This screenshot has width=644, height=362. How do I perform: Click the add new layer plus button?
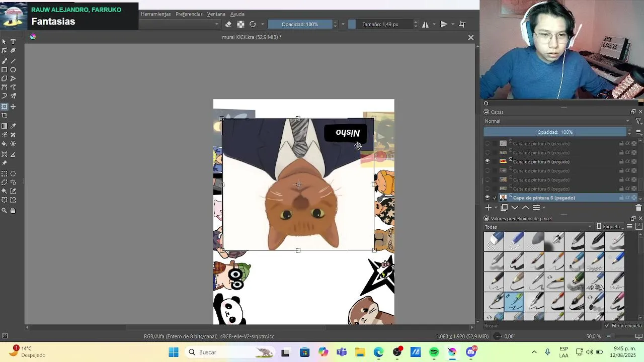tap(488, 207)
